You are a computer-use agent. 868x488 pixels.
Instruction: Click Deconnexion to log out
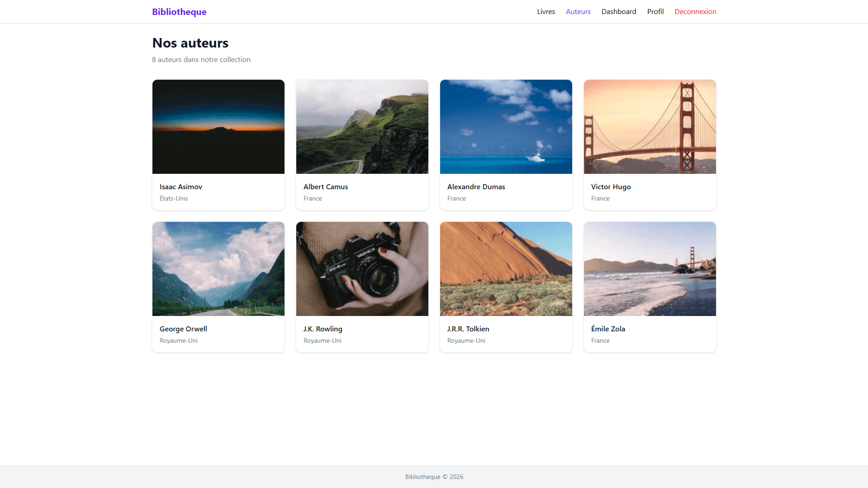695,11
